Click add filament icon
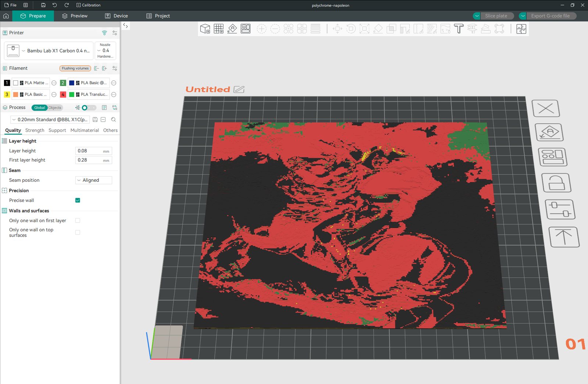 pyautogui.click(x=105, y=68)
